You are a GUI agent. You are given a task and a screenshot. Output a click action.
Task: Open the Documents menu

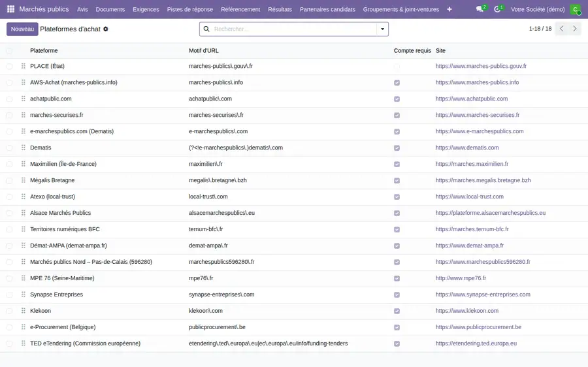click(110, 9)
